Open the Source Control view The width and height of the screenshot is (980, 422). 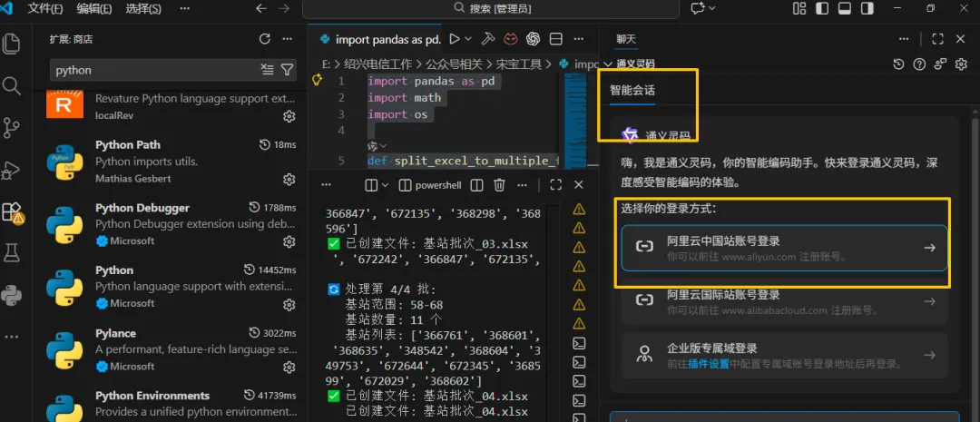(x=11, y=128)
